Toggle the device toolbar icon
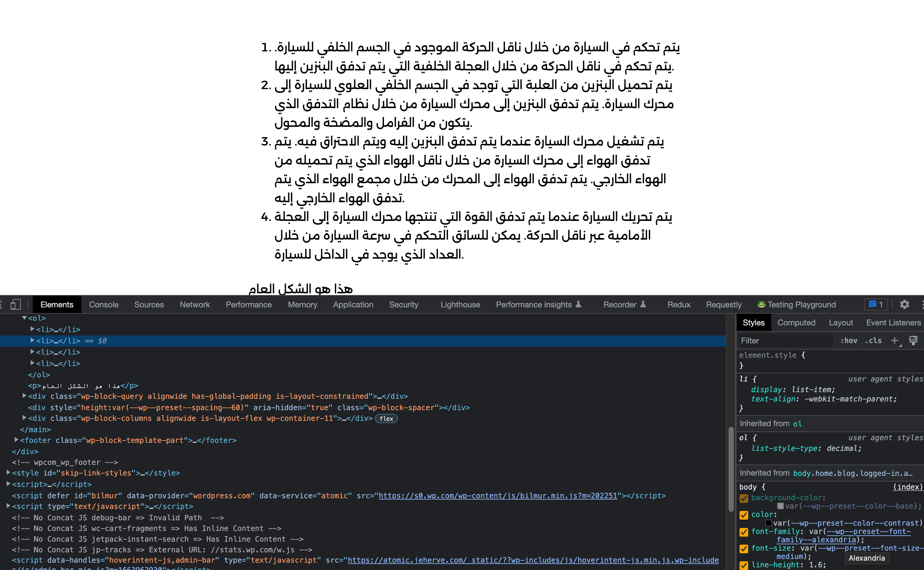The width and height of the screenshot is (924, 570). point(15,304)
